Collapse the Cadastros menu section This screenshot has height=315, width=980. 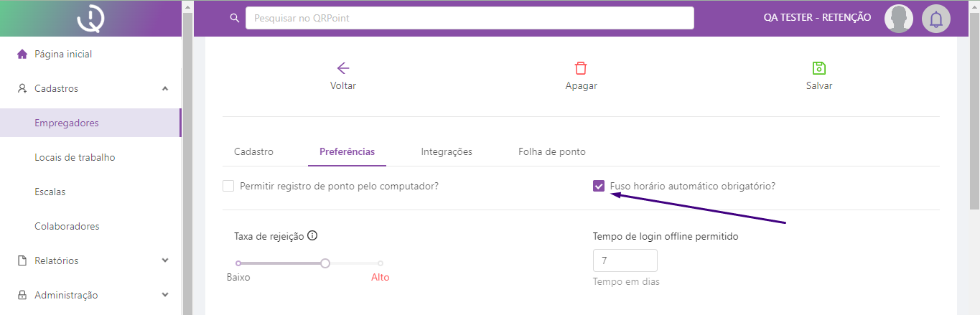(x=165, y=88)
